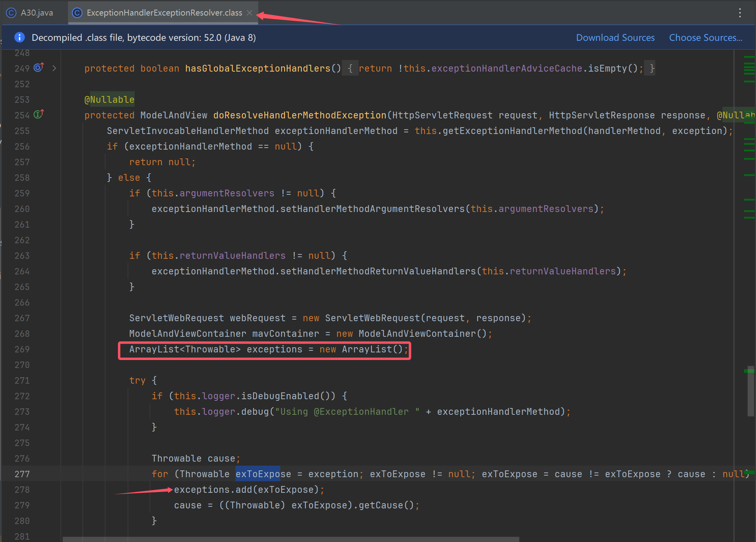The width and height of the screenshot is (756, 542).
Task: Click the class icon on the A30.java tab
Action: [x=12, y=13]
